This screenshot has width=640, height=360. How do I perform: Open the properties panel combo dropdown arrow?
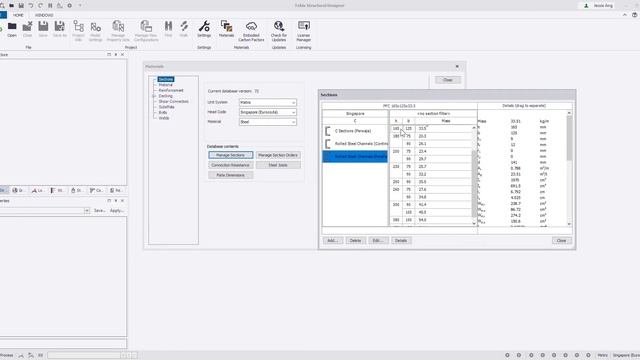tap(87, 211)
